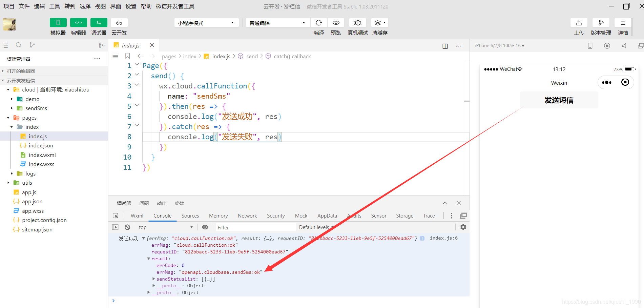Viewport: 644px width, 308px height.
Task: Toggle the console sidebar icon
Action: 115,227
